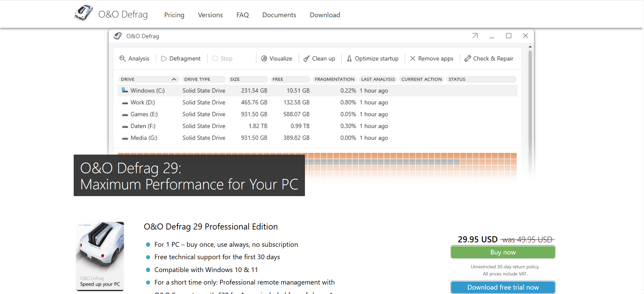The image size is (644, 294).
Task: Click the O&O Defrag car logo
Action: click(x=84, y=13)
